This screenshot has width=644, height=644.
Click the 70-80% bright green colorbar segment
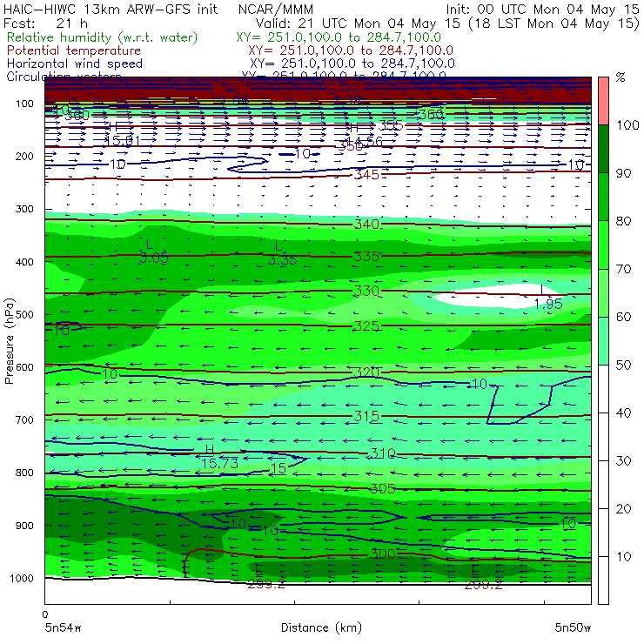tap(603, 245)
